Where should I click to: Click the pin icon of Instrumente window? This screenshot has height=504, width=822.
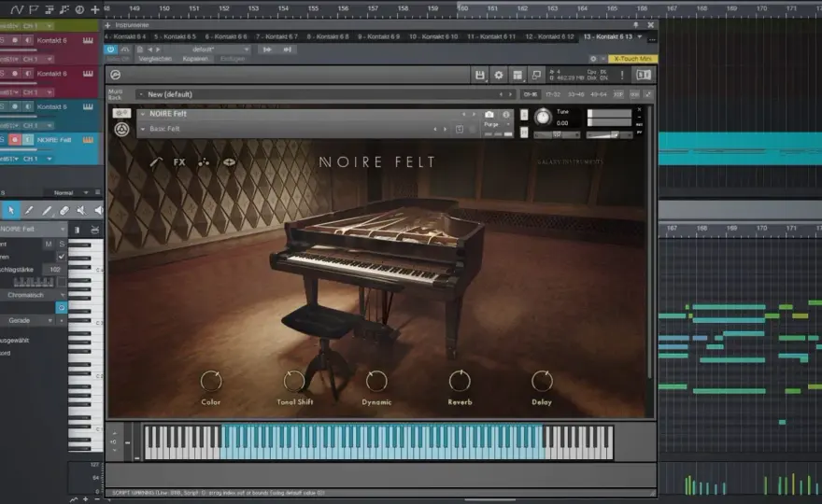(636, 24)
